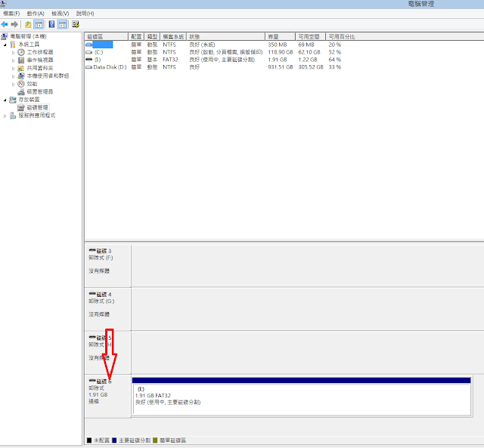Open 事件檢視器 icon in tree
Screen dimensions: 484x448
(x=21, y=60)
